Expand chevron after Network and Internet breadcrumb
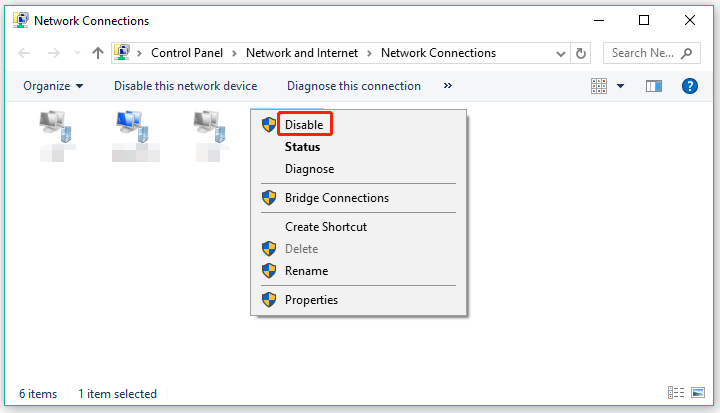This screenshot has width=720, height=413. (369, 53)
